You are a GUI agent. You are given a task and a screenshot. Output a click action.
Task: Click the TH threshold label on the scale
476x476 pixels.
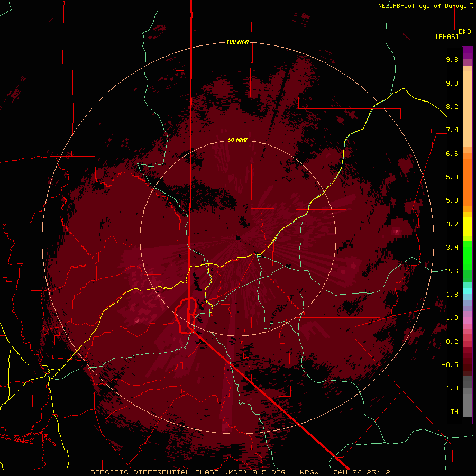pyautogui.click(x=454, y=412)
